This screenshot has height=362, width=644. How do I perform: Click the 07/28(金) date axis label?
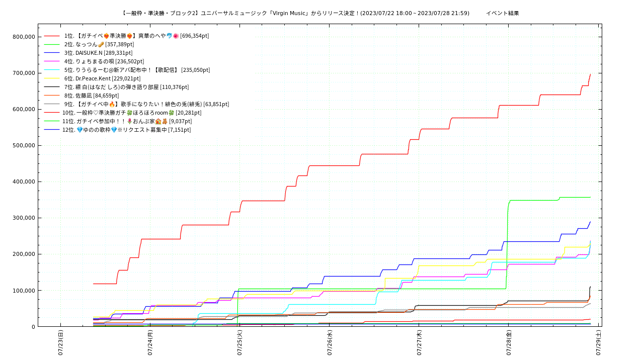[509, 343]
